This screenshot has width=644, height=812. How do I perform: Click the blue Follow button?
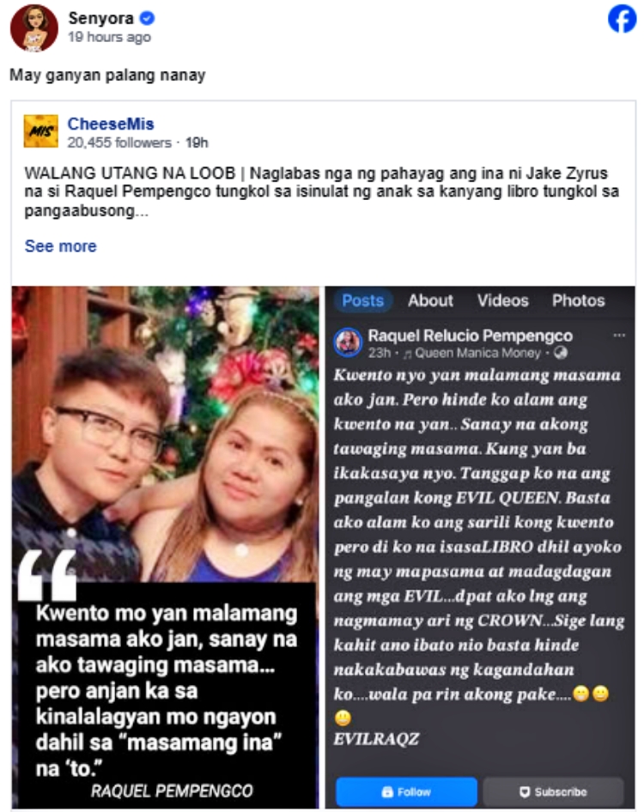click(407, 791)
